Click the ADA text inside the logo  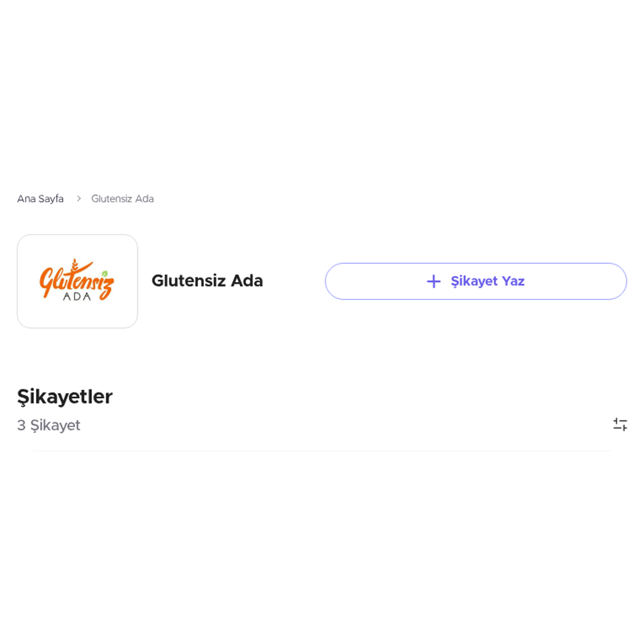77,296
